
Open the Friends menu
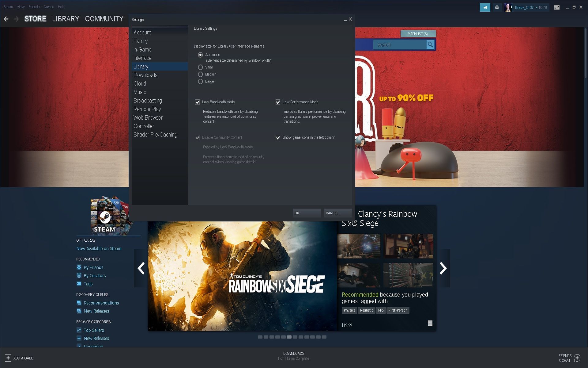[x=34, y=7]
